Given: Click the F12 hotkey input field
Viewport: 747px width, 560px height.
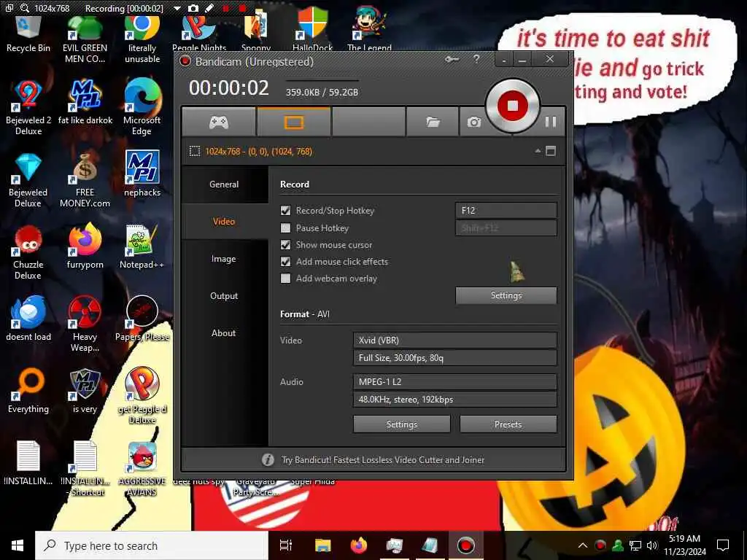Looking at the screenshot, I should point(506,211).
